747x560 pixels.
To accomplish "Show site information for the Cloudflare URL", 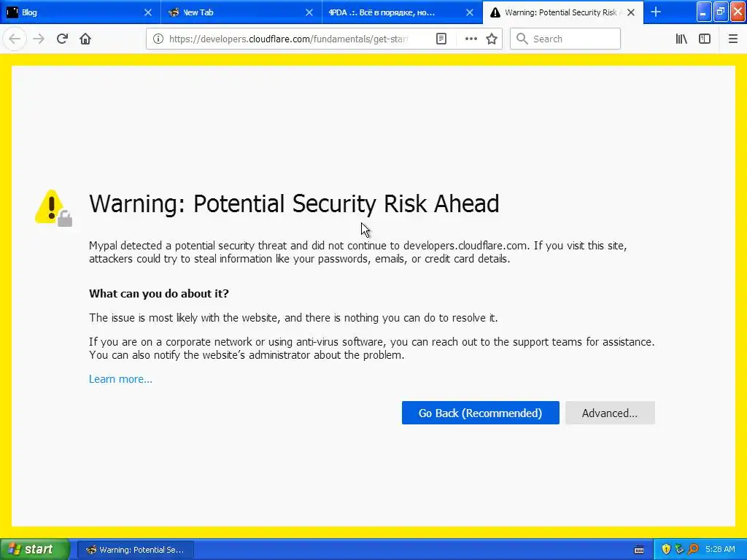I will (158, 39).
